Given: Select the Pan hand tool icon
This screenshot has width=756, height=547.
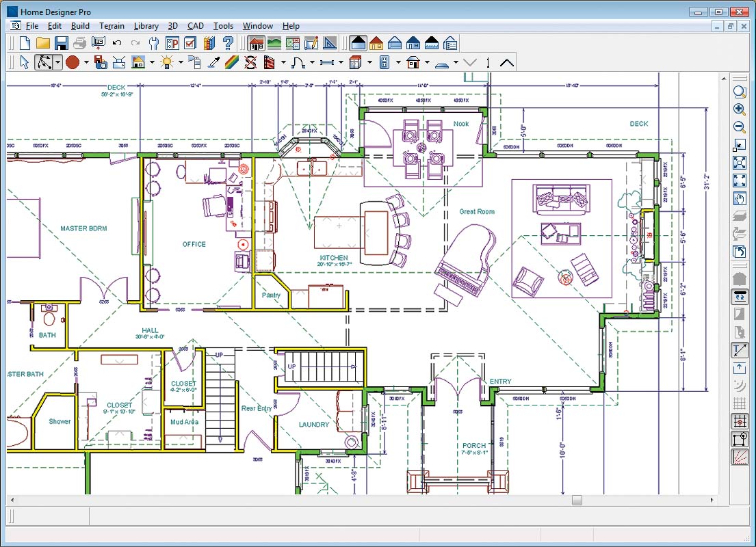Looking at the screenshot, I should click(x=739, y=198).
